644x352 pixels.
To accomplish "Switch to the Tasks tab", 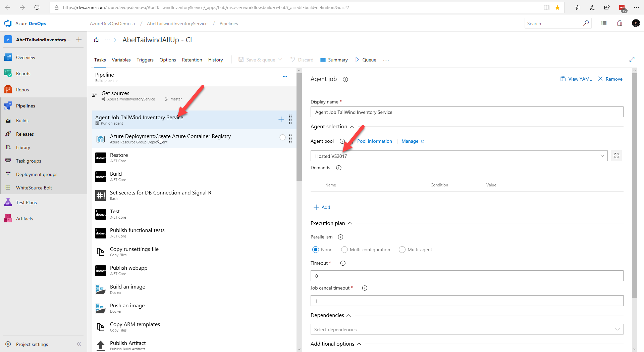I will (100, 60).
